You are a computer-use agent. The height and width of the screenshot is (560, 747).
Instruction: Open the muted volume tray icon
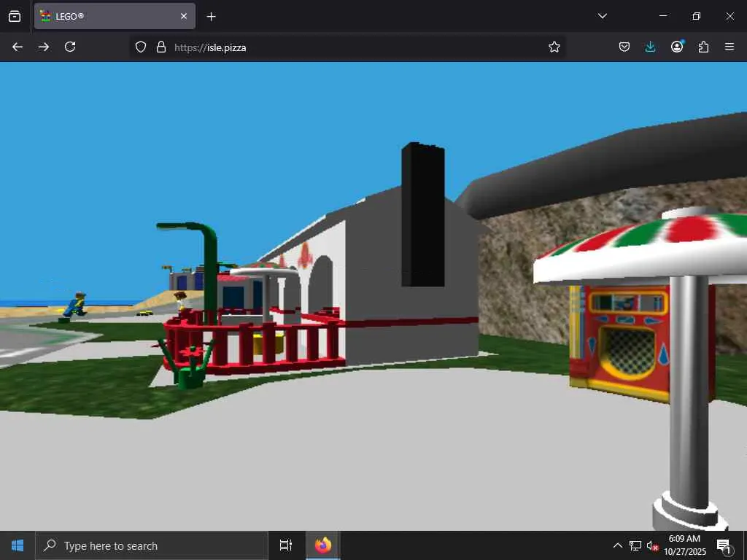tap(651, 545)
